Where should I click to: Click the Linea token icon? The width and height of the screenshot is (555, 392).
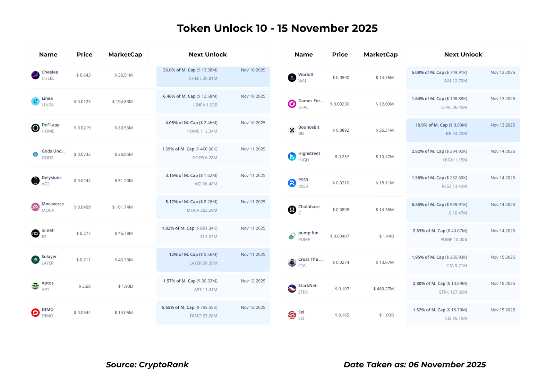click(35, 102)
